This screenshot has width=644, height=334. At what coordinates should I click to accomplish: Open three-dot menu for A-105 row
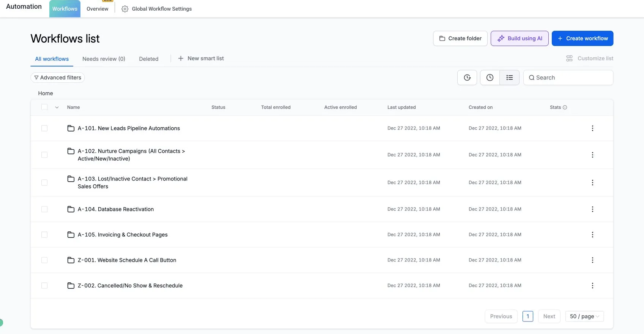592,235
